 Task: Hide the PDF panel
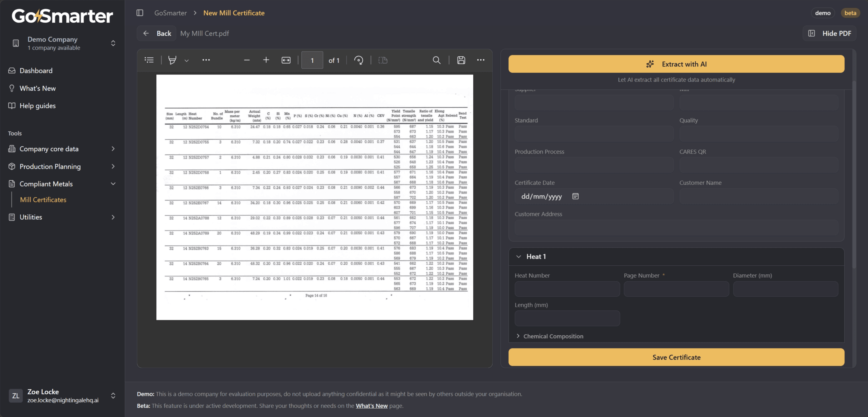829,34
